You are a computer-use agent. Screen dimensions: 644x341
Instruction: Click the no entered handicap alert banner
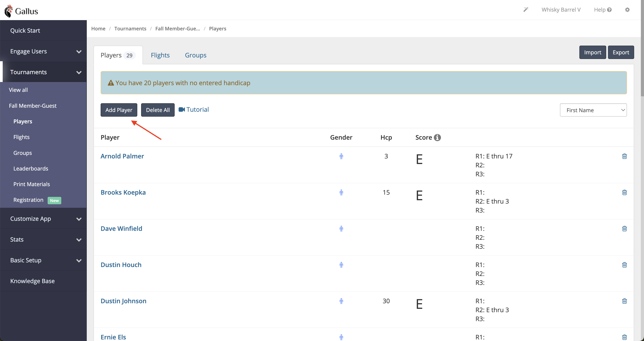(x=364, y=83)
